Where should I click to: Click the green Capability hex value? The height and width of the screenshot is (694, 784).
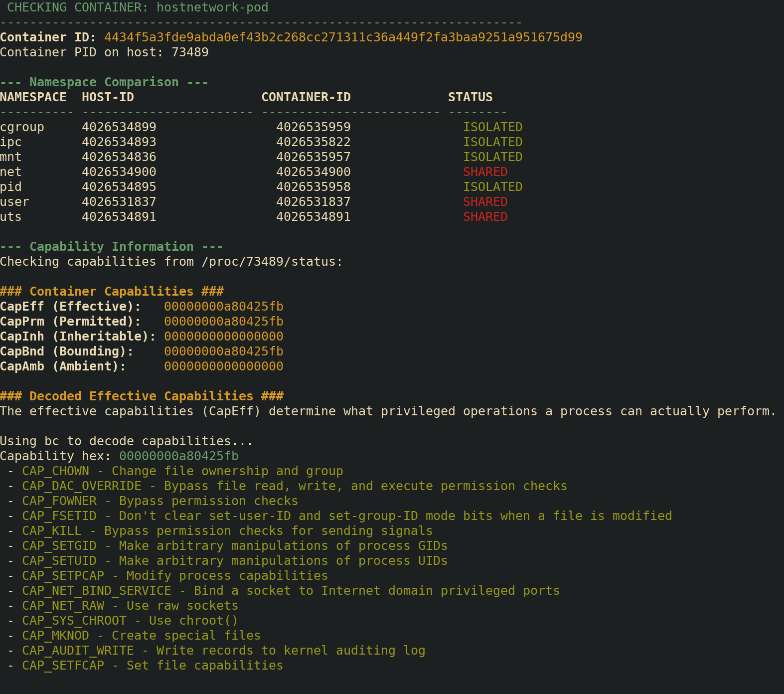point(178,456)
